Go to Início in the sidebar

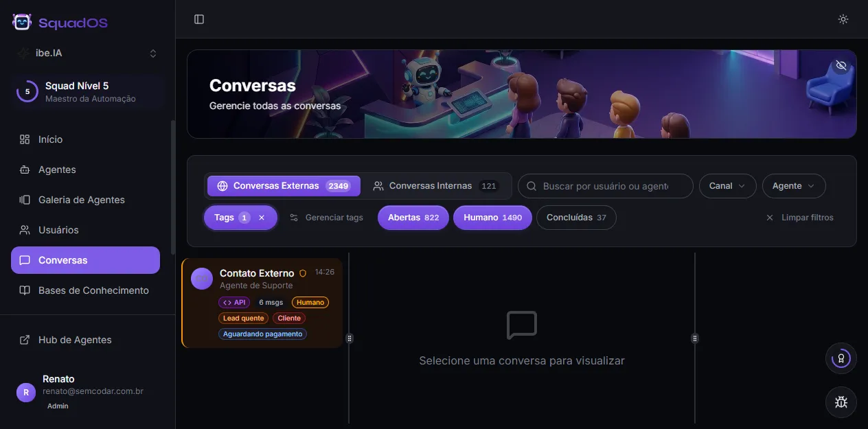(85, 139)
